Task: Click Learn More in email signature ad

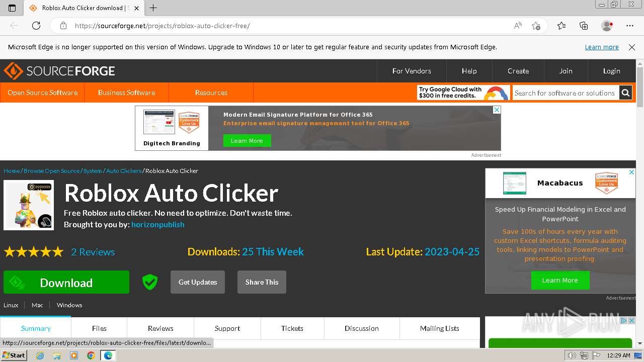Action: tap(247, 141)
